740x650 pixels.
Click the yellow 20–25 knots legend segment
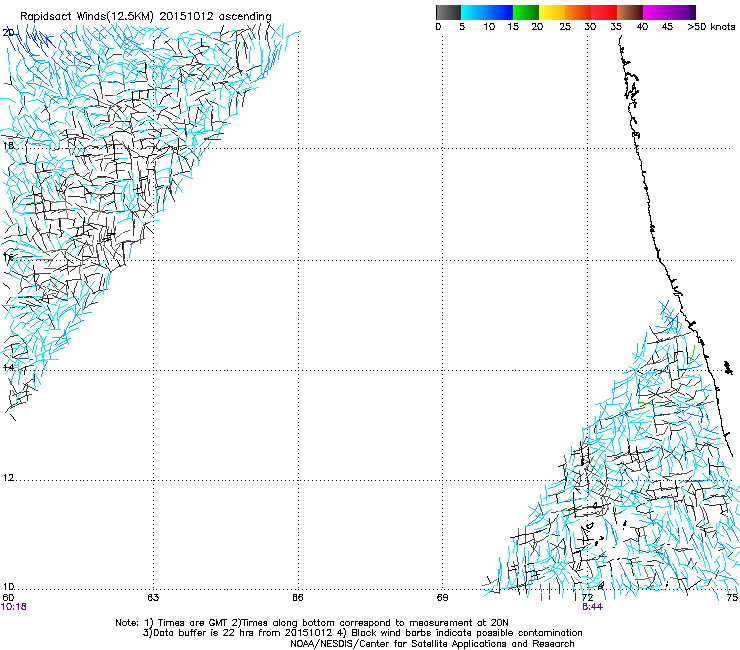552,12
